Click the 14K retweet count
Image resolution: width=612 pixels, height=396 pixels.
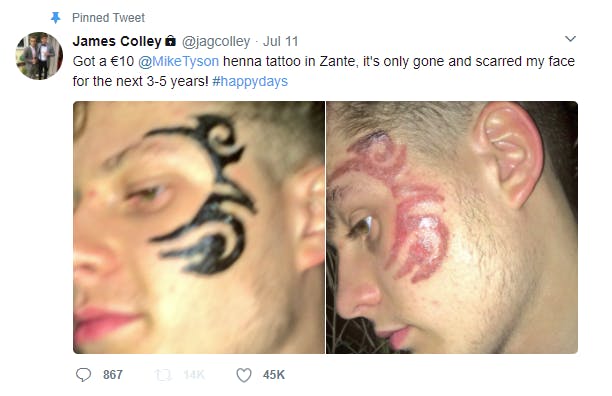click(x=194, y=375)
